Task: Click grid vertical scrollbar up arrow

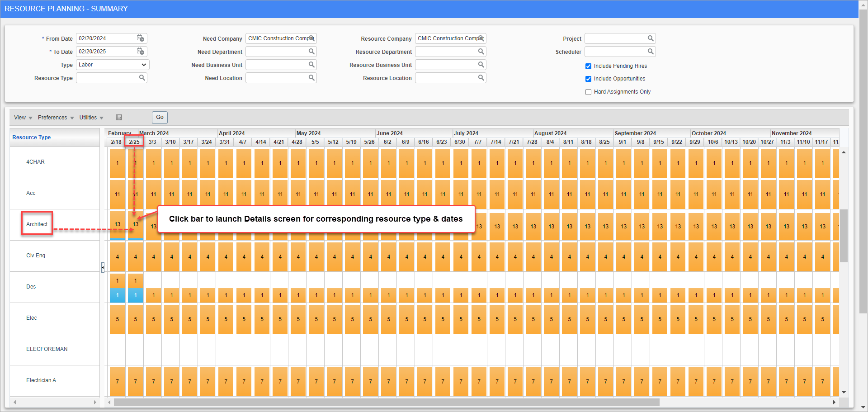Action: pos(844,152)
